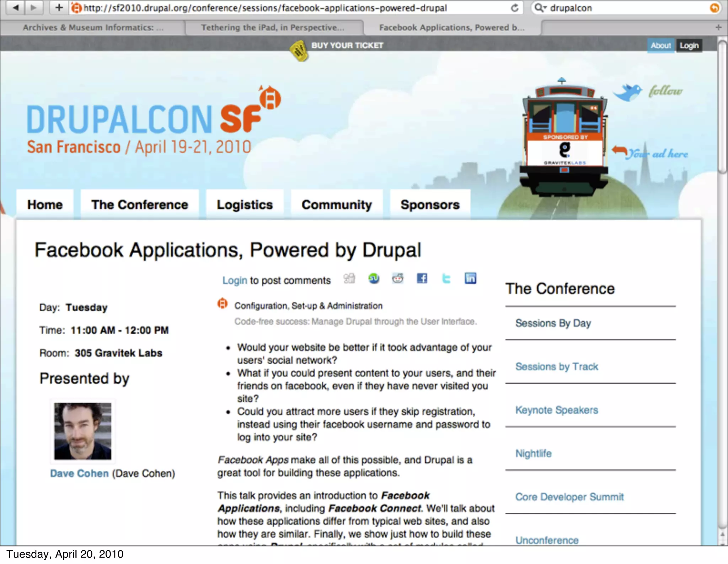Viewport: 728px width, 564px height.
Task: Click the Login button in top bar
Action: click(689, 45)
